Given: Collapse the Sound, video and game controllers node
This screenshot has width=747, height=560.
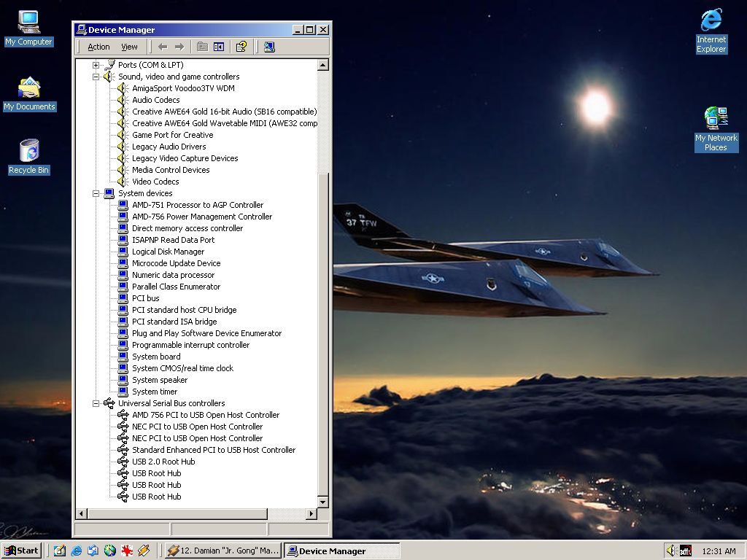Looking at the screenshot, I should tap(96, 77).
